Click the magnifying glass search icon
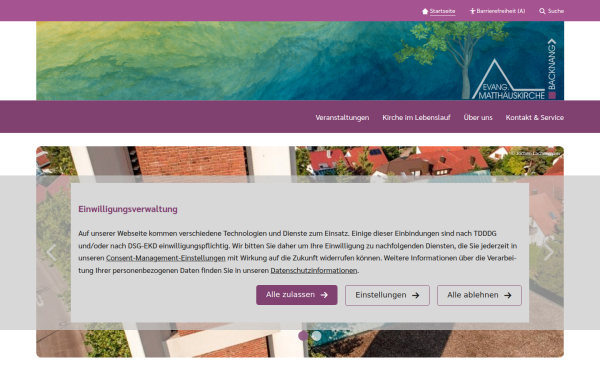Viewport: 600px width, 375px height. coord(542,11)
